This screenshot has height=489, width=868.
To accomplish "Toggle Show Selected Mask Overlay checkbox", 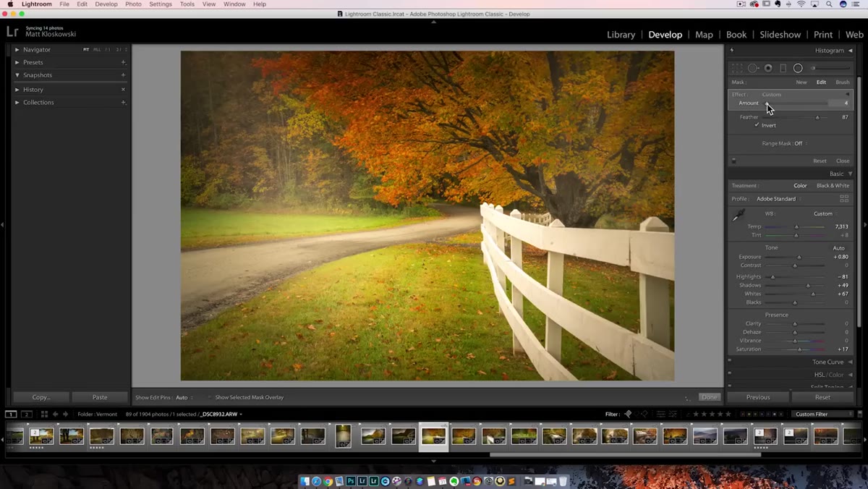I will coord(210,397).
